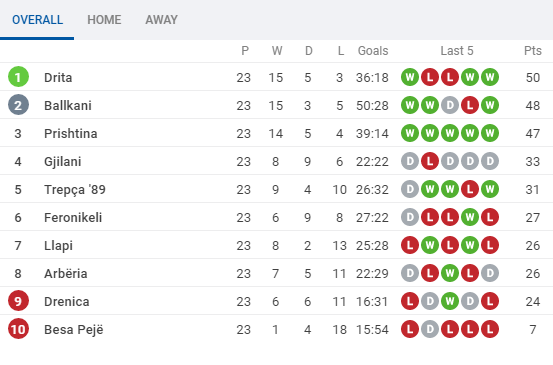
Task: Select the OVERALL standings tab
Action: click(37, 20)
